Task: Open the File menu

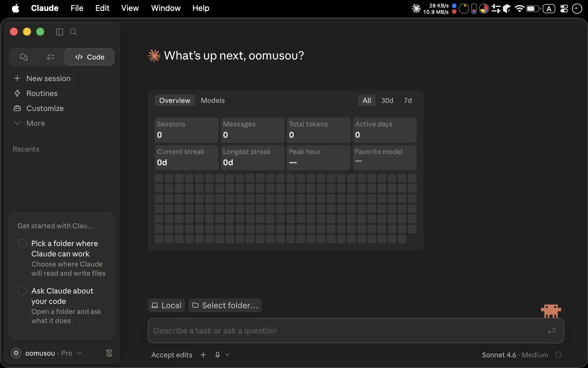Action: click(x=77, y=8)
